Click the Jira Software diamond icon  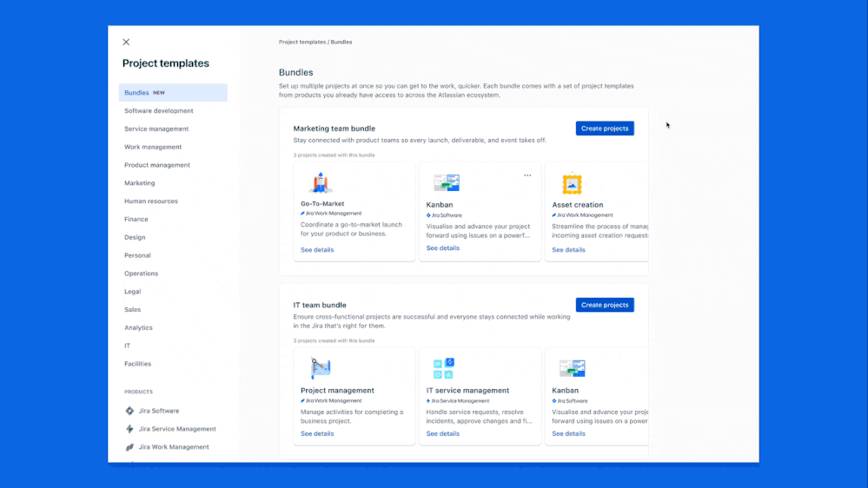coord(129,411)
